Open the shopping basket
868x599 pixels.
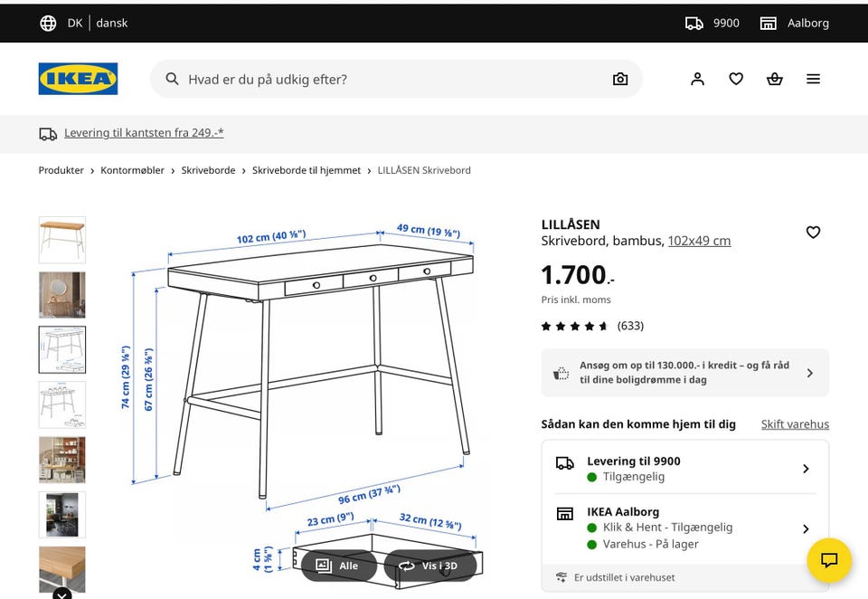coord(775,80)
